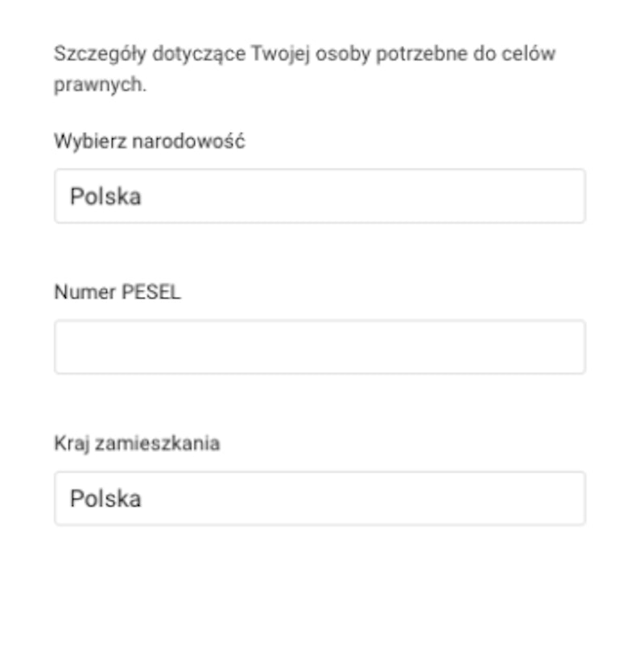
Task: Click the Numer PESEL input field
Action: coord(320,348)
